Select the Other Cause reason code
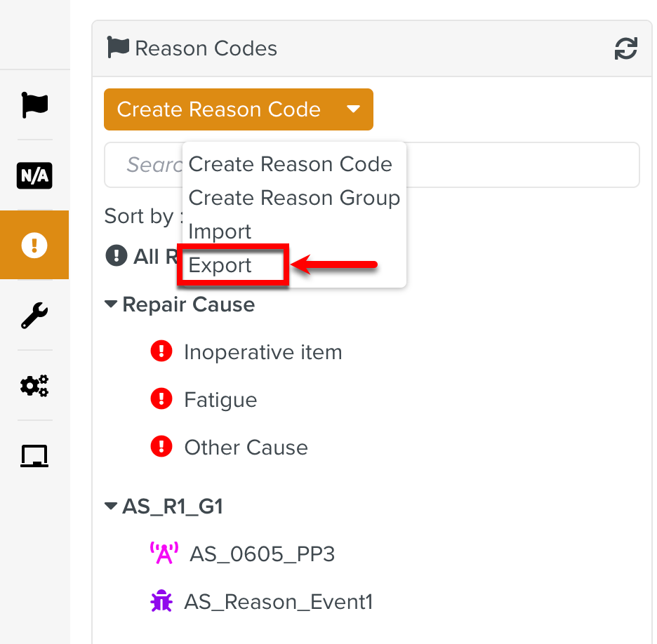The image size is (657, 644). (x=246, y=448)
